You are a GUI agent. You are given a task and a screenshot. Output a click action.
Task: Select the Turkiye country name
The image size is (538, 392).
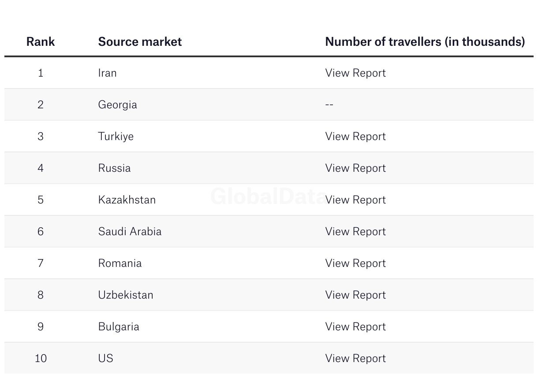pos(116,137)
